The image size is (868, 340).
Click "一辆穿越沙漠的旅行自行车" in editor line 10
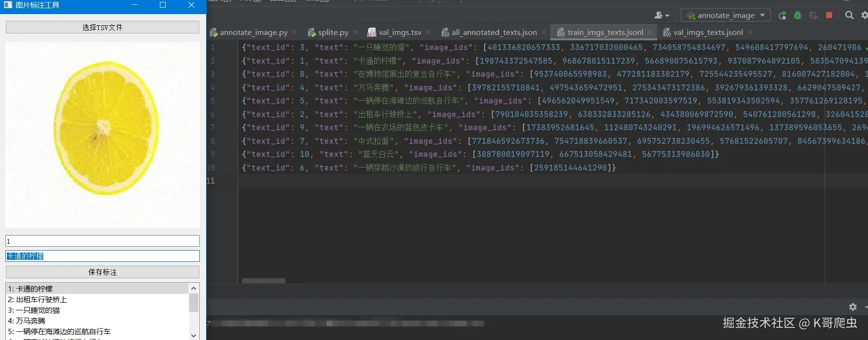(x=405, y=168)
